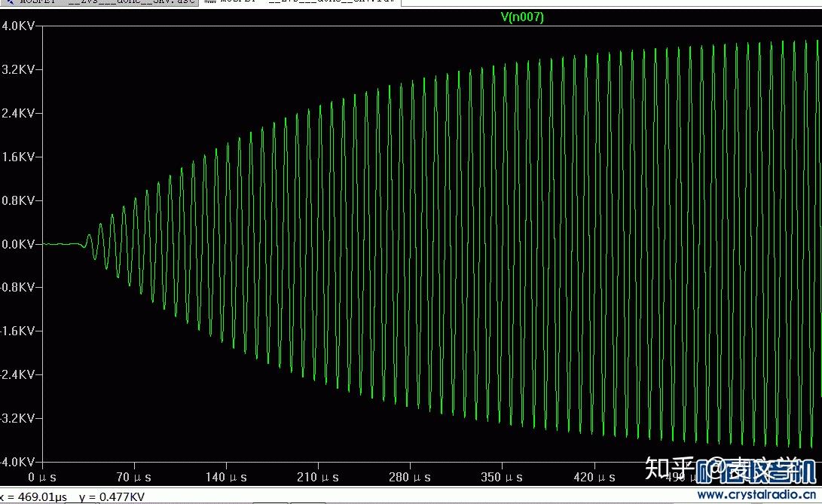
Task: Select the V(n007) trace label
Action: tap(522, 17)
